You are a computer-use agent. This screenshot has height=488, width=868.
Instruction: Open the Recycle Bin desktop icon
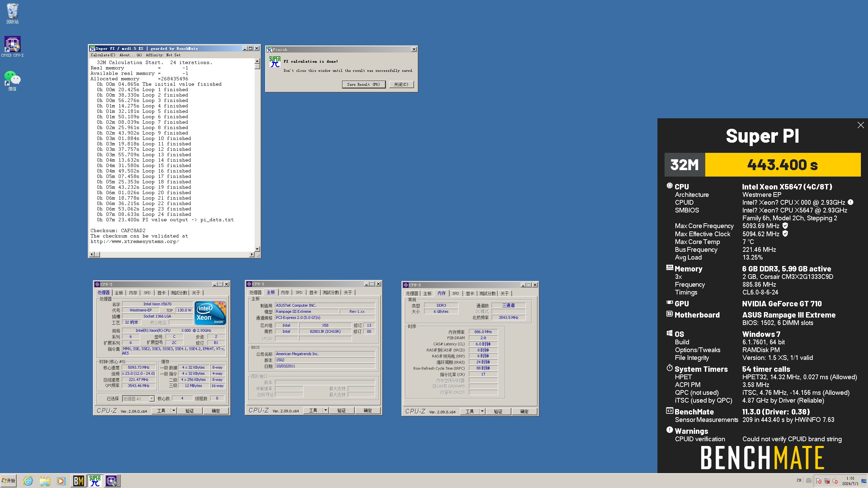pyautogui.click(x=13, y=14)
